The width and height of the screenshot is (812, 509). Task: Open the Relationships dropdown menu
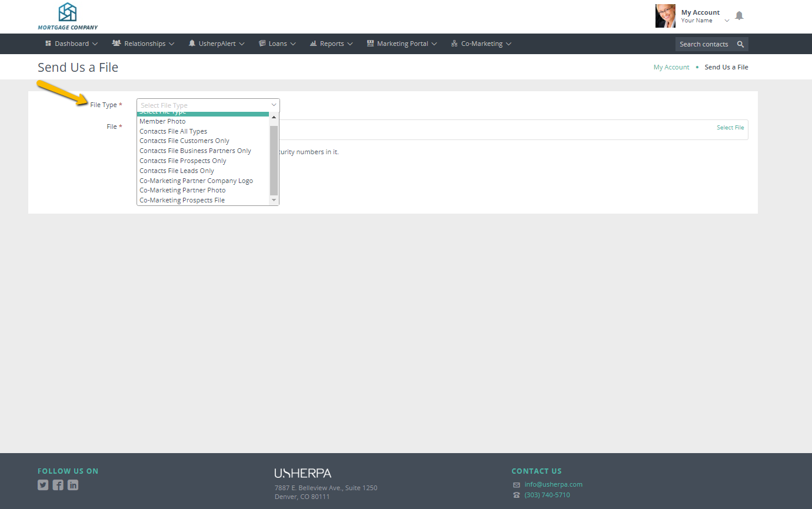click(x=143, y=44)
